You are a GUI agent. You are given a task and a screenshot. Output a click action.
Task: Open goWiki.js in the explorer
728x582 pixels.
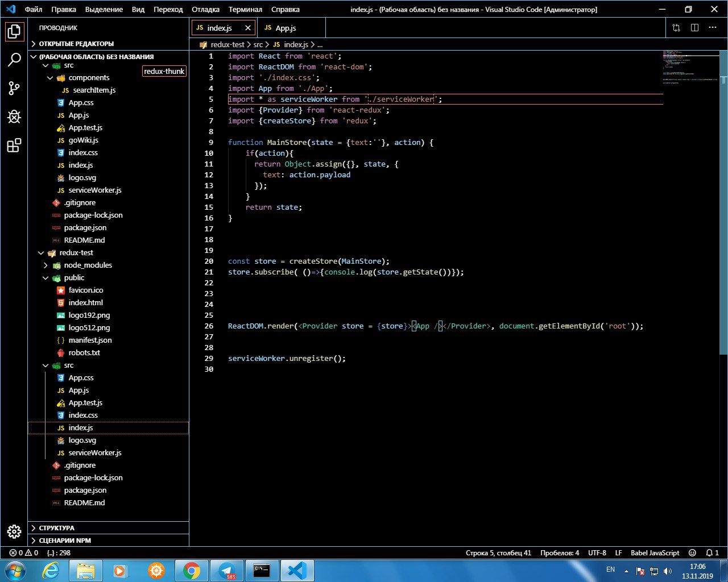pos(83,140)
